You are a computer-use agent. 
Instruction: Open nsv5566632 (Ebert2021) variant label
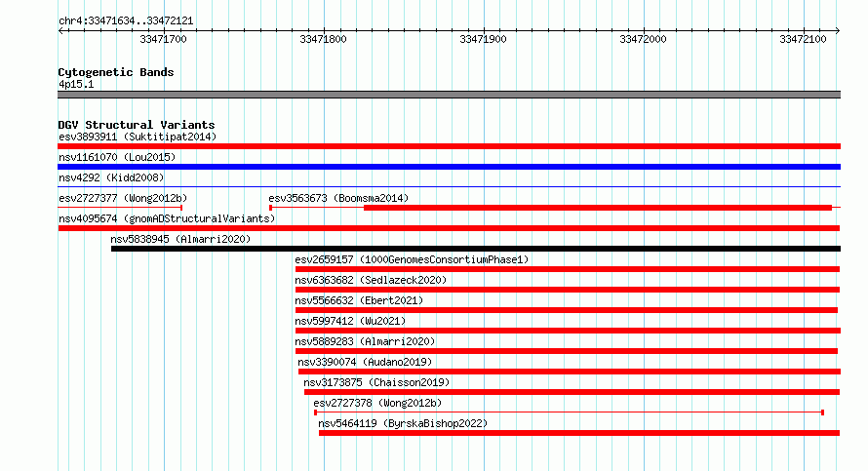pyautogui.click(x=359, y=300)
